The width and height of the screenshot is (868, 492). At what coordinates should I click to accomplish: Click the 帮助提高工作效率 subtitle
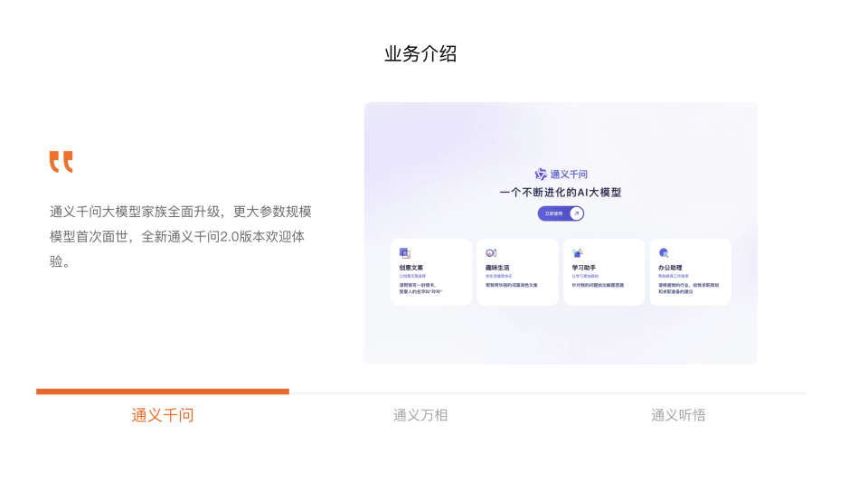pyautogui.click(x=673, y=276)
